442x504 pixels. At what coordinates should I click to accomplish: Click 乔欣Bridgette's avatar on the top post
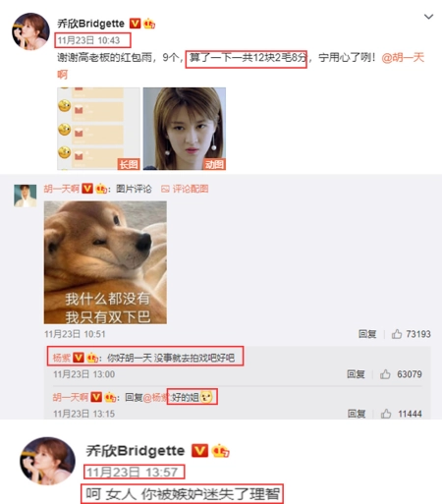tap(30, 31)
